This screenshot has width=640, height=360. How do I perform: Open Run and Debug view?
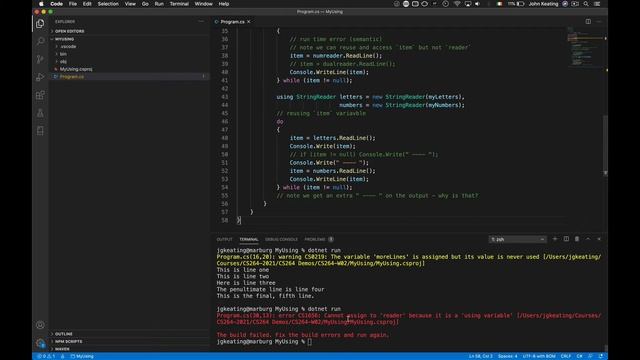(40, 77)
